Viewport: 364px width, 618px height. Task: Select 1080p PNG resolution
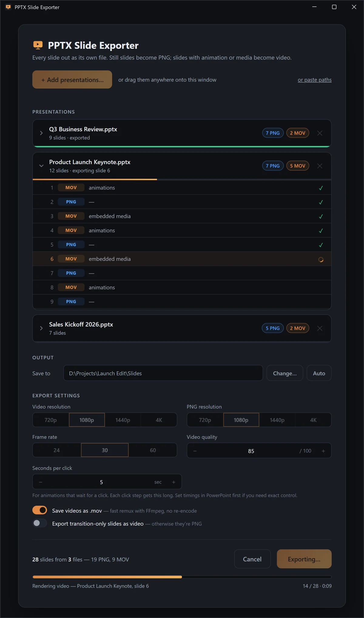[241, 420]
